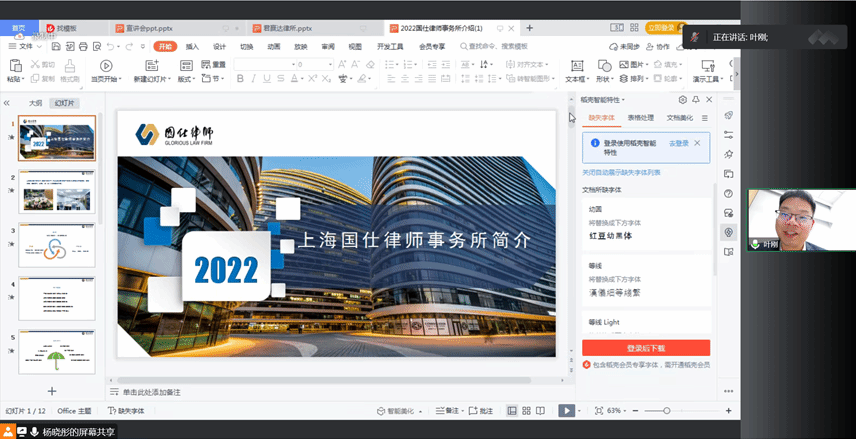The width and height of the screenshot is (856, 439).
Task: Click the Paste (粘贴) clipboard icon
Action: pos(13,64)
